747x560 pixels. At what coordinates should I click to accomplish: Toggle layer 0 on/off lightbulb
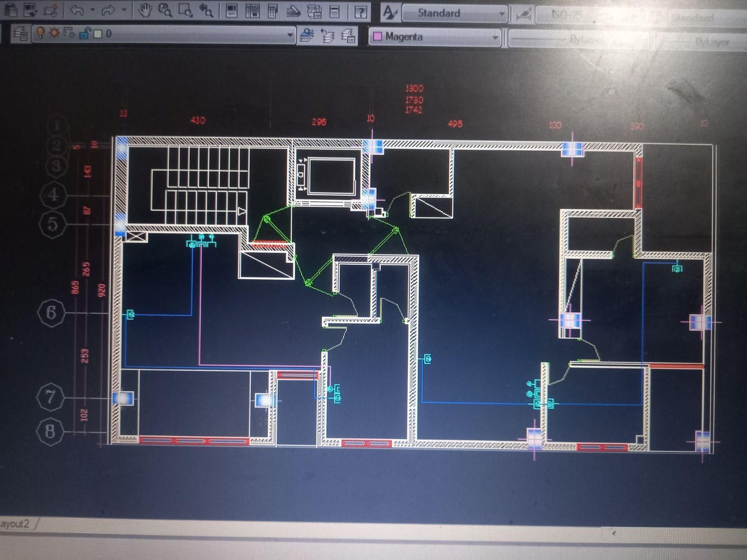pos(41,33)
